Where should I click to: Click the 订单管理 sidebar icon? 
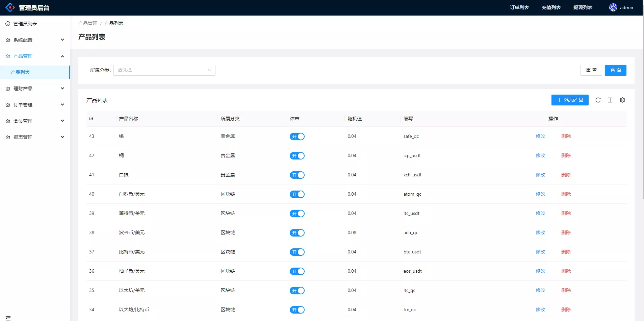(x=7, y=104)
